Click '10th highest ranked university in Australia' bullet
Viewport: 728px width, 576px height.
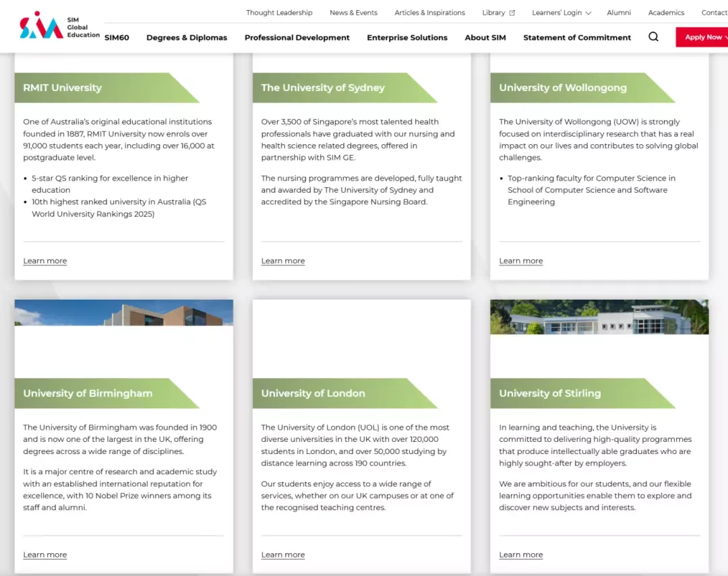(119, 207)
